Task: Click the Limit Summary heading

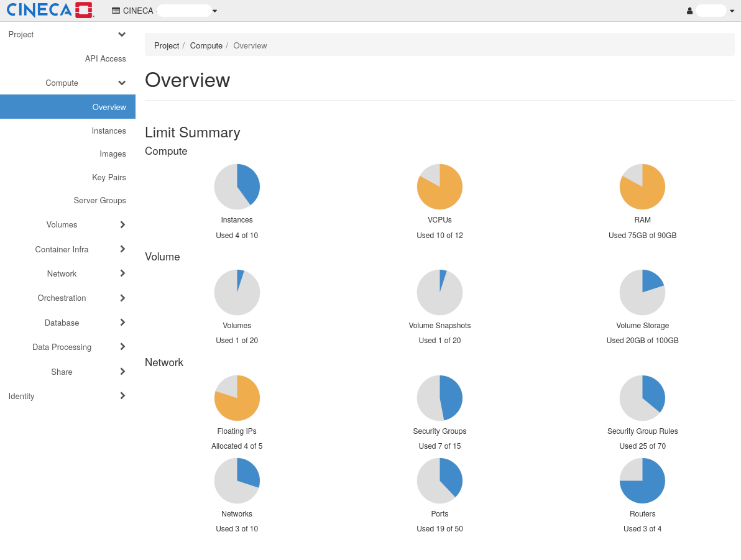Action: coord(192,132)
